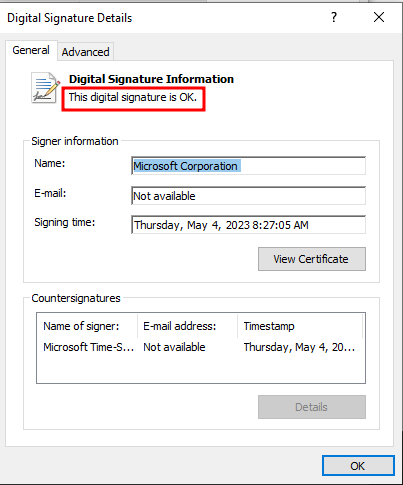Click the View Certificate button
Viewport: 403px width, 485px height.
click(x=312, y=259)
